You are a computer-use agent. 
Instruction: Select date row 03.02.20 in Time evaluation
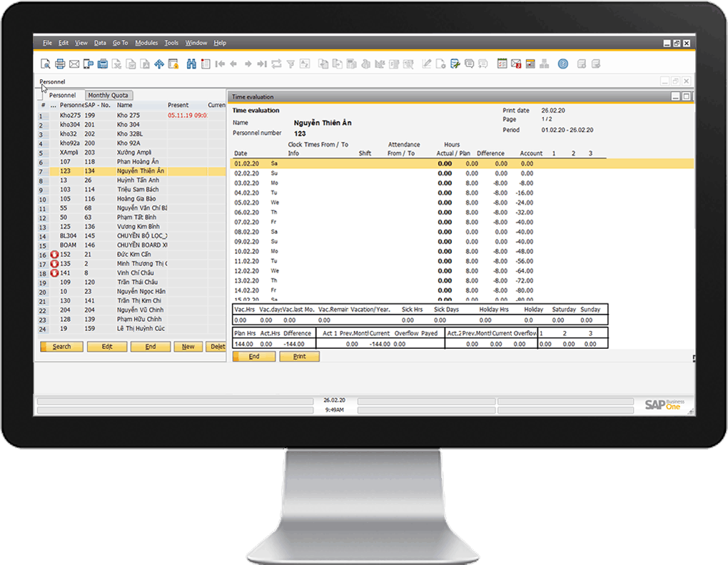462,183
